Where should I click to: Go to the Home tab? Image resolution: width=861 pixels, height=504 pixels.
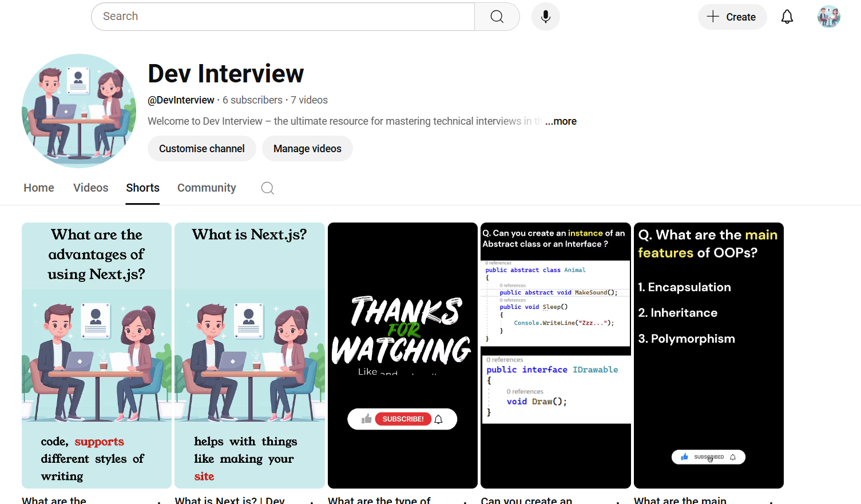pyautogui.click(x=39, y=188)
